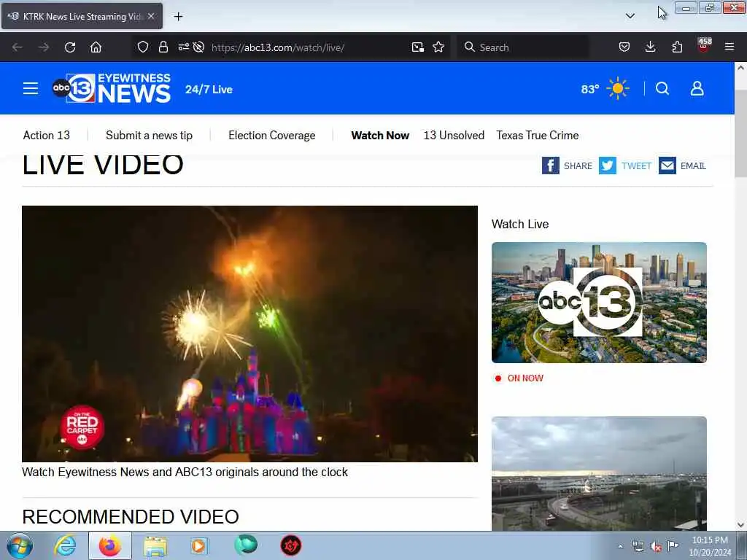Screen dimensions: 747x560
Task: Click the autoplay blocked icon in address bar
Action: 198,47
